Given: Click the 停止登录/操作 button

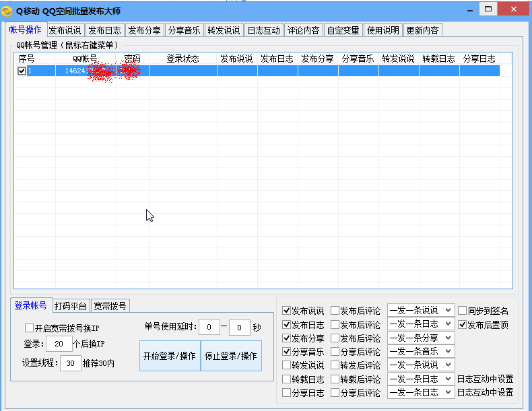Looking at the screenshot, I should 231,356.
